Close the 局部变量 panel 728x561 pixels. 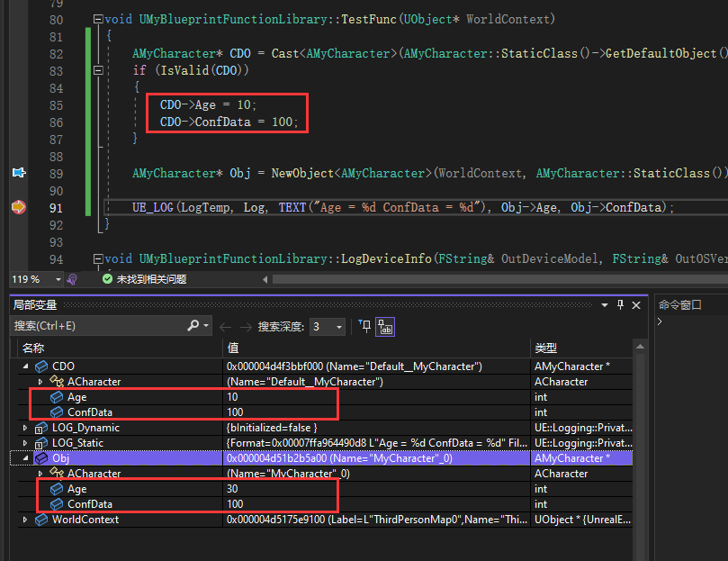tap(636, 305)
